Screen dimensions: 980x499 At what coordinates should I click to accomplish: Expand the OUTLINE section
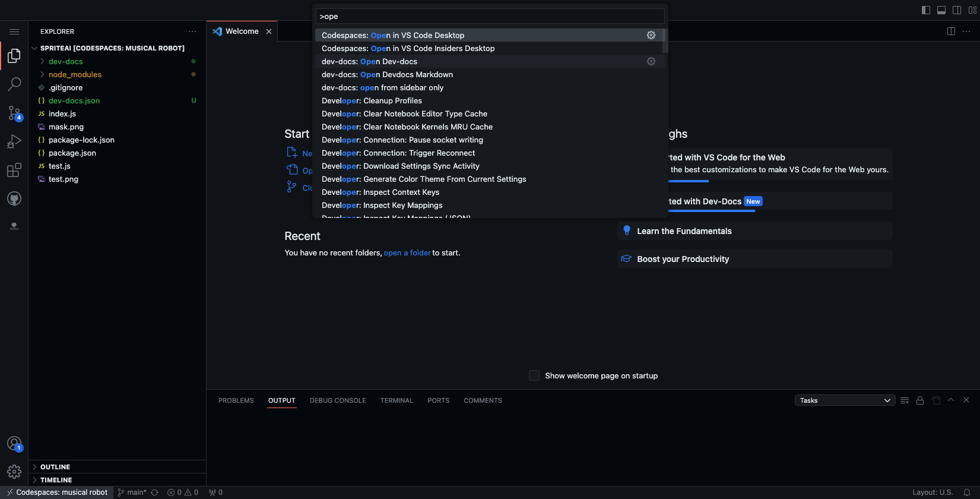tap(55, 467)
